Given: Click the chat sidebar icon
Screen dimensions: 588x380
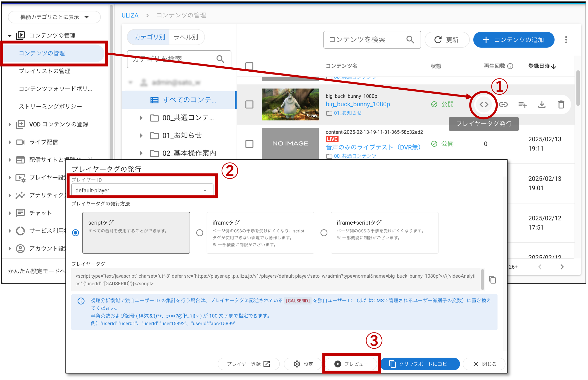Looking at the screenshot, I should pyautogui.click(x=20, y=213).
